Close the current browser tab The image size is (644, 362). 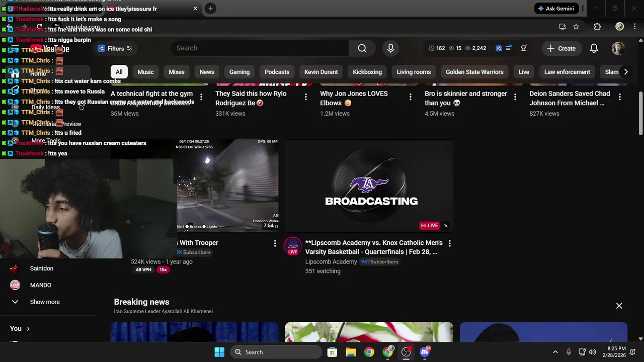click(x=195, y=9)
